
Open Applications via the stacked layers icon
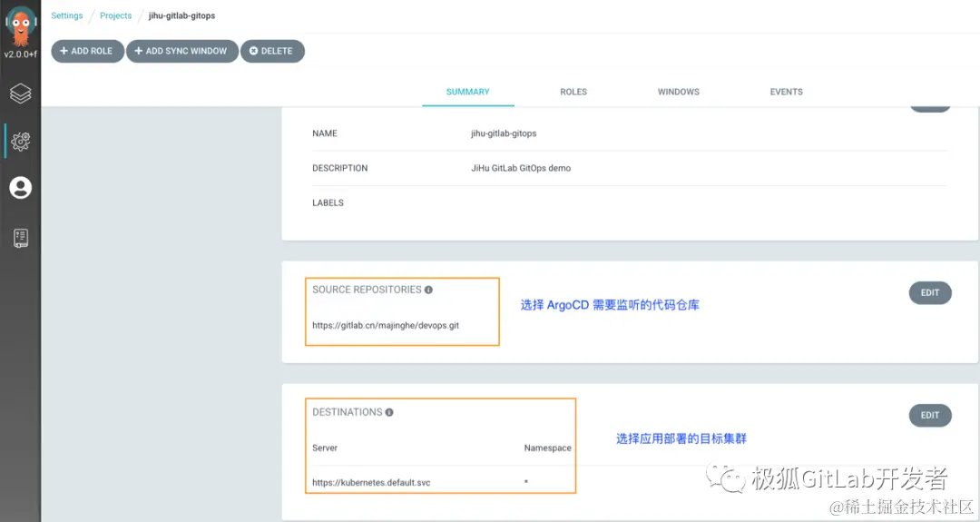click(x=21, y=94)
